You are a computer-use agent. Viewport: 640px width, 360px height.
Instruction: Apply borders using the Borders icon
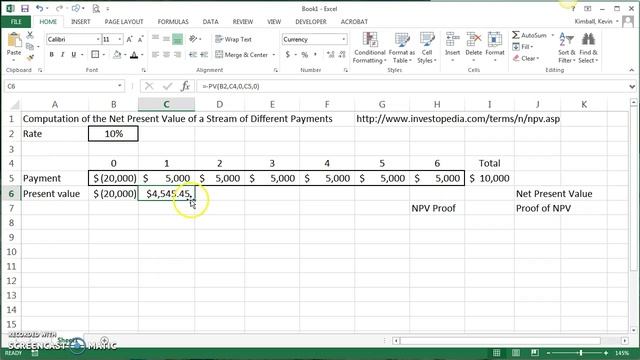click(x=95, y=54)
